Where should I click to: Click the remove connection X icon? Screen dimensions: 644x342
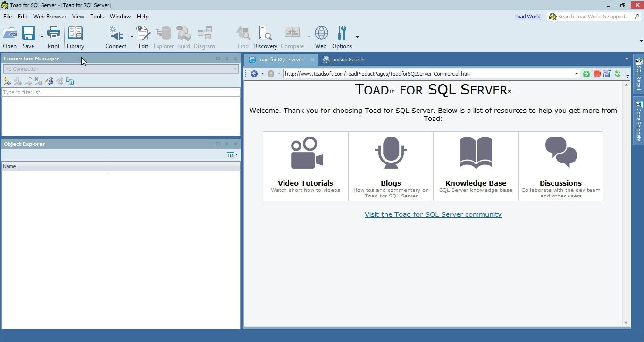tap(38, 81)
